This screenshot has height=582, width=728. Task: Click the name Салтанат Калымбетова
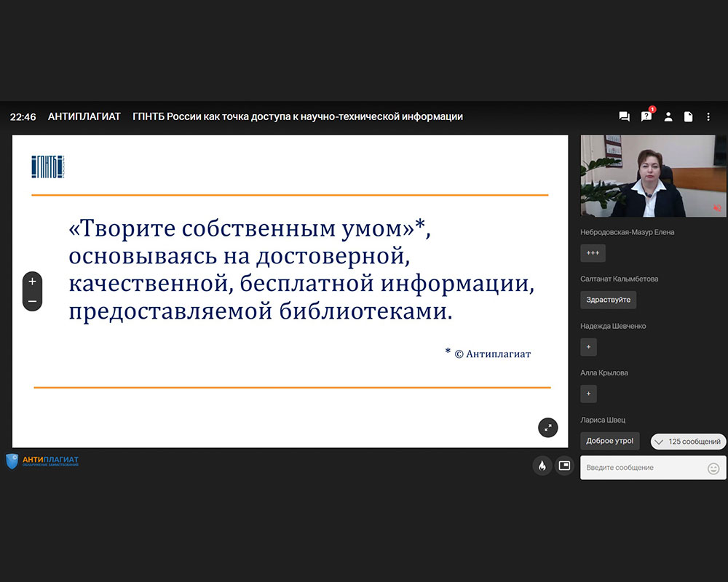coord(620,279)
